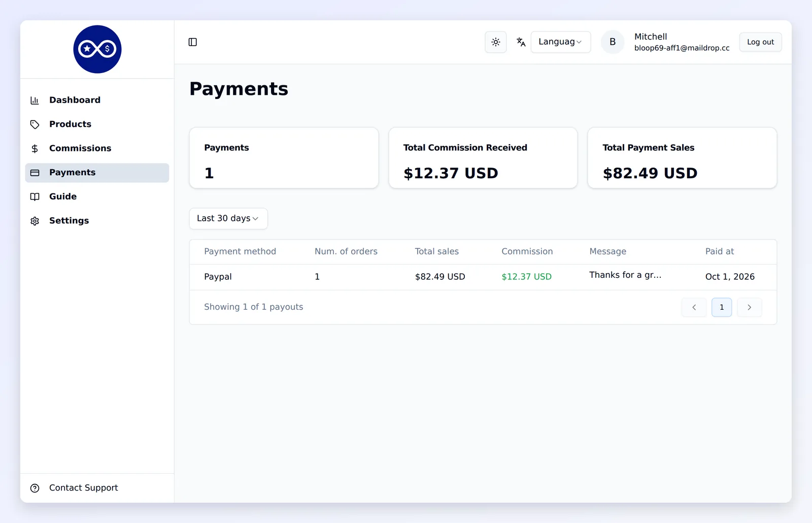Click the Total Payment Sales card

pyautogui.click(x=682, y=158)
